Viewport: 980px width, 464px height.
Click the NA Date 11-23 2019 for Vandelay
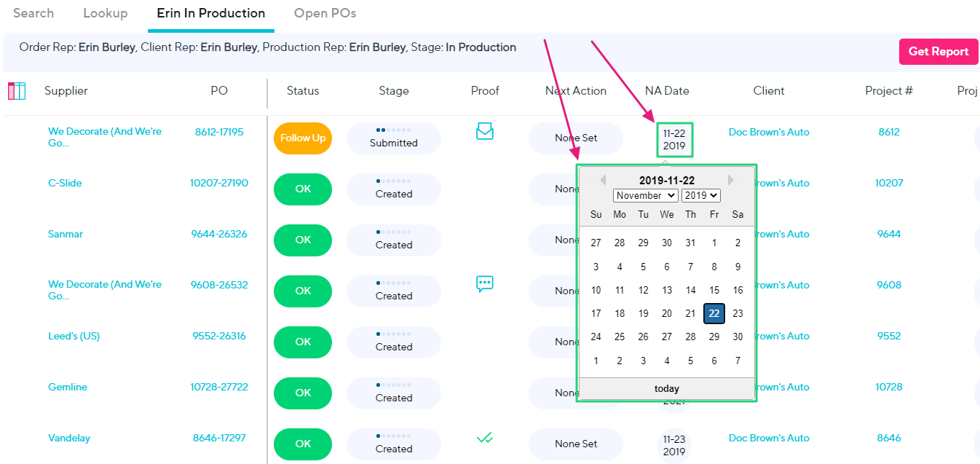(674, 445)
